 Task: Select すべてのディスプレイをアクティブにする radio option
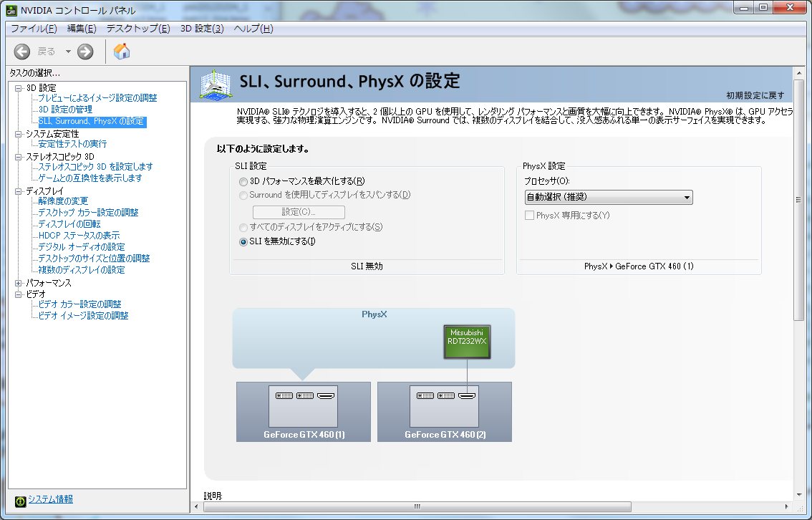243,227
